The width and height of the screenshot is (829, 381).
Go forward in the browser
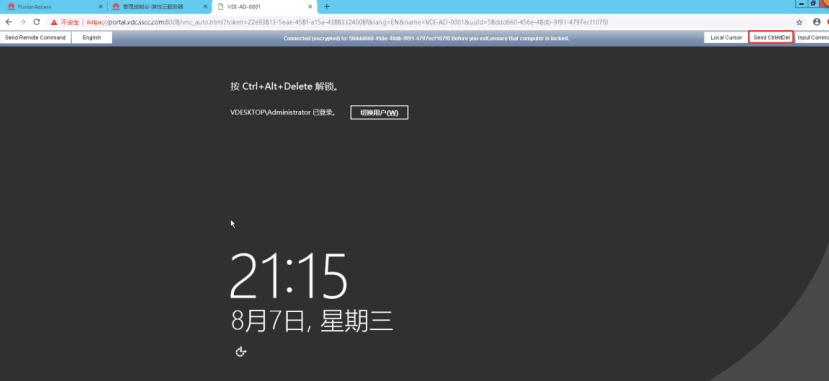tap(22, 22)
